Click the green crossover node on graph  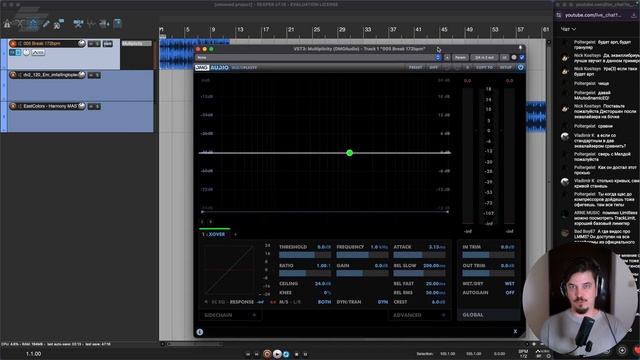click(x=349, y=153)
